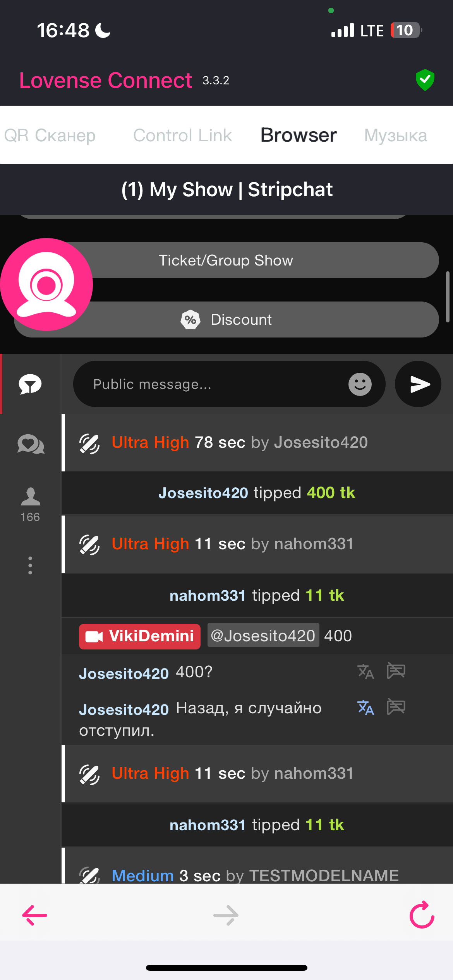The height and width of the screenshot is (980, 453).
Task: Show the viewers list with 166 users
Action: click(x=30, y=504)
